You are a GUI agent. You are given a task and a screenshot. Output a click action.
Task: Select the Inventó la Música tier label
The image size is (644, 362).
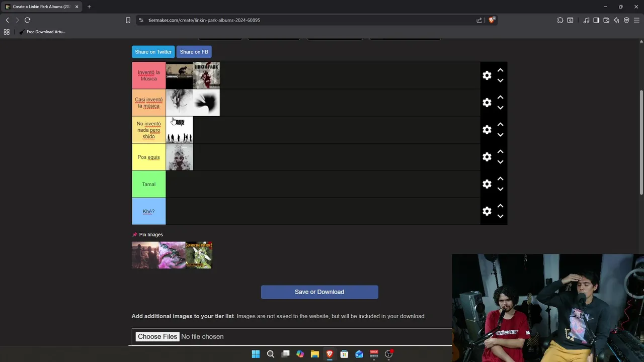[149, 75]
